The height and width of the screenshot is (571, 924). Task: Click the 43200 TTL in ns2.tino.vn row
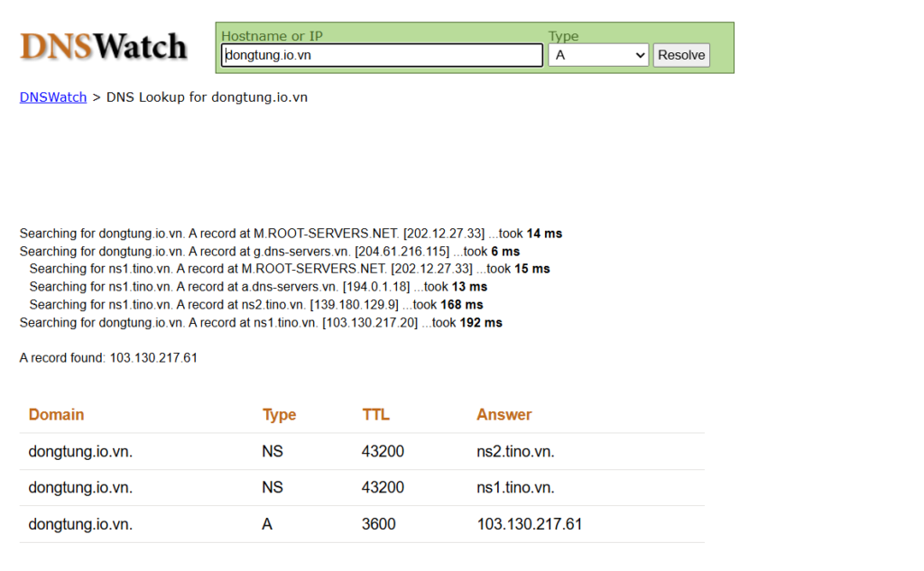[x=383, y=452]
